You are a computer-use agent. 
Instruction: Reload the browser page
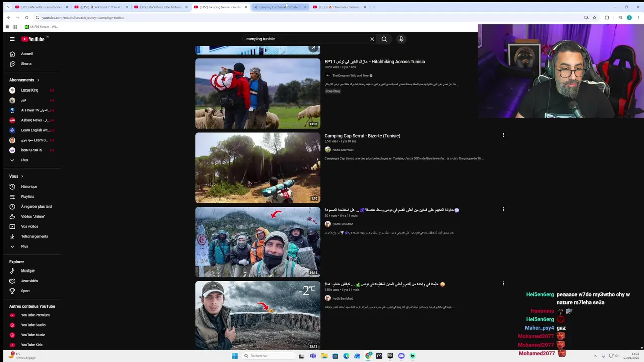pos(27,18)
